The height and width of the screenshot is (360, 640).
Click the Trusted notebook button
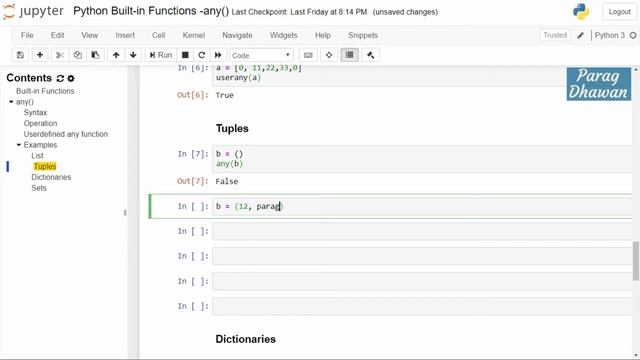tap(555, 35)
